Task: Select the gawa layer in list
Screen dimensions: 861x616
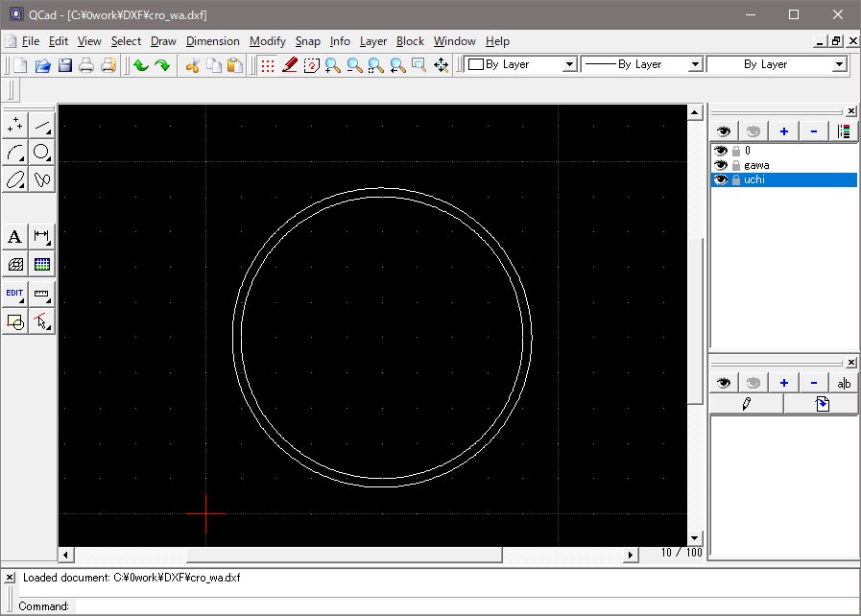Action: coord(756,165)
